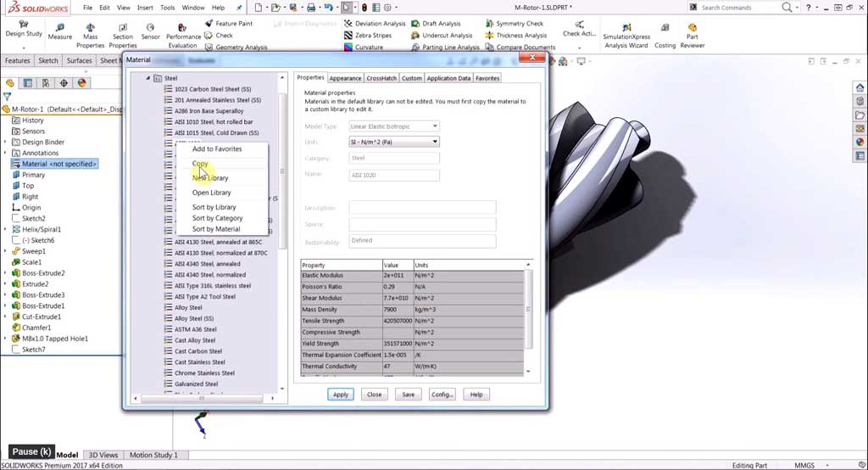Select the Measure tool
Screen dimensions: 868x470
(x=60, y=31)
